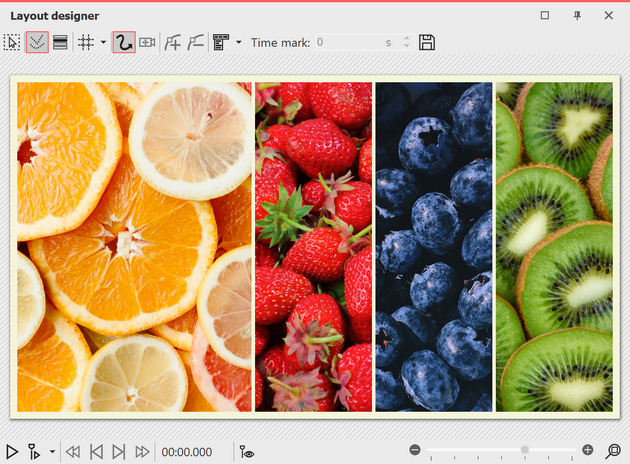The height and width of the screenshot is (464, 630).
Task: Open the play-from-position dropdown arrow
Action: [x=52, y=452]
